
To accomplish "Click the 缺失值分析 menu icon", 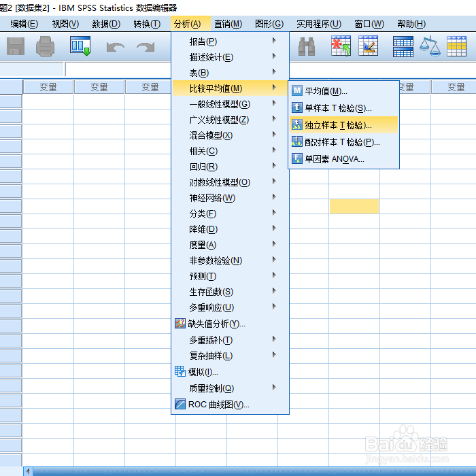I will pyautogui.click(x=180, y=324).
